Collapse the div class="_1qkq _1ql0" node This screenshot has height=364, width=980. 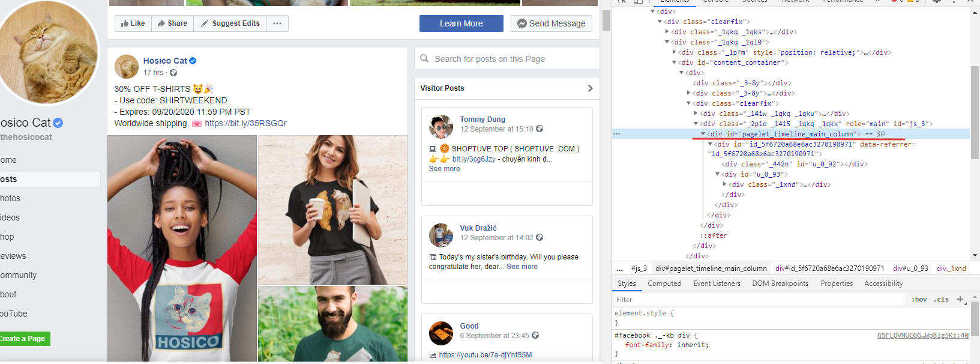point(667,42)
